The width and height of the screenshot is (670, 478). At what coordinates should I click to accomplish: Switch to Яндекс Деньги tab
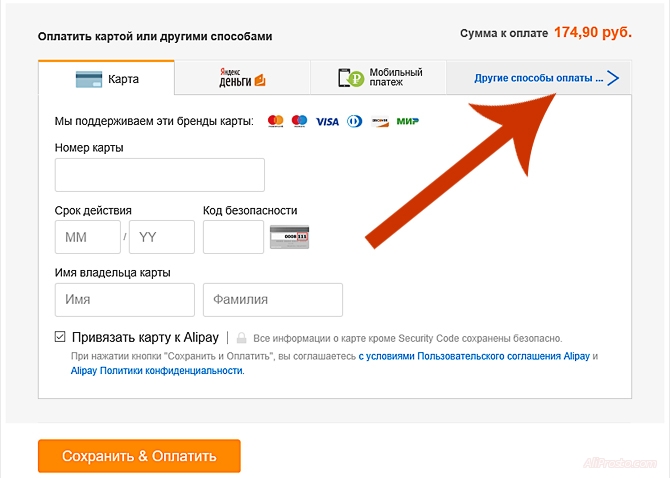click(x=243, y=78)
